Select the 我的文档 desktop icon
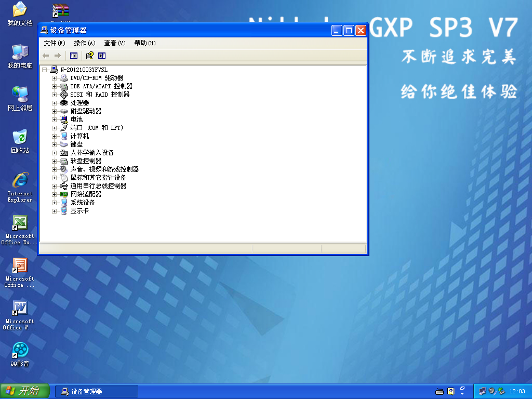The image size is (532, 399). (20, 14)
